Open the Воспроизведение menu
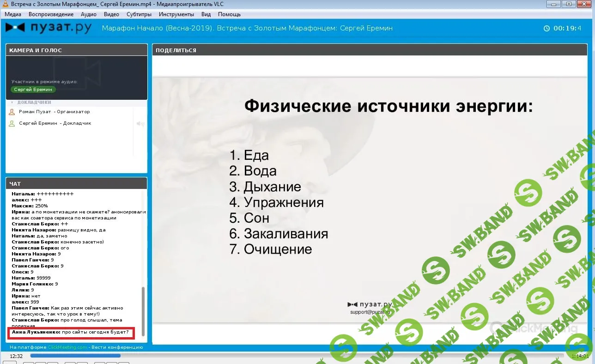Viewport: 595px width, 364px height. coord(51,14)
